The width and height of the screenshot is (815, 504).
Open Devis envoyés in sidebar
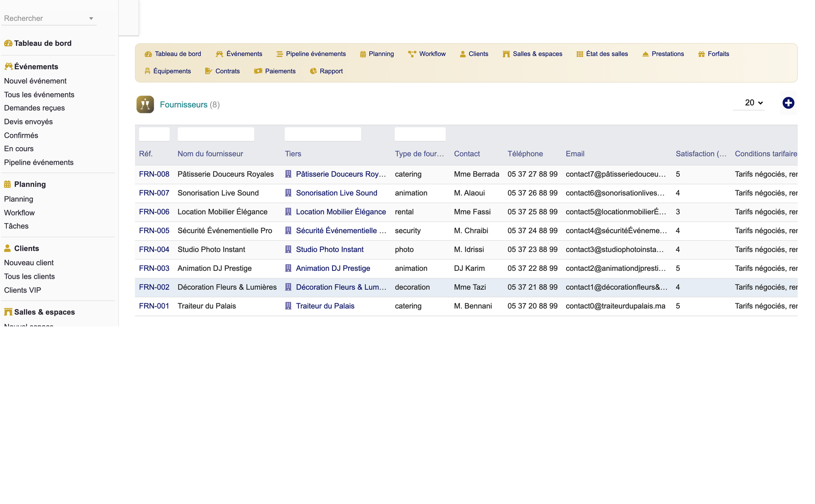pyautogui.click(x=28, y=122)
